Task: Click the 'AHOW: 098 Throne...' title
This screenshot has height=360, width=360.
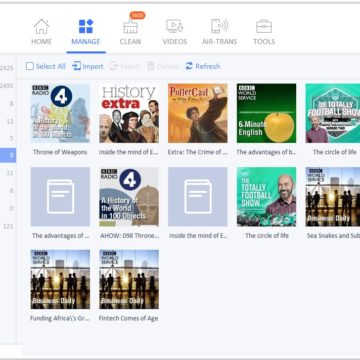Action: pyautogui.click(x=129, y=235)
